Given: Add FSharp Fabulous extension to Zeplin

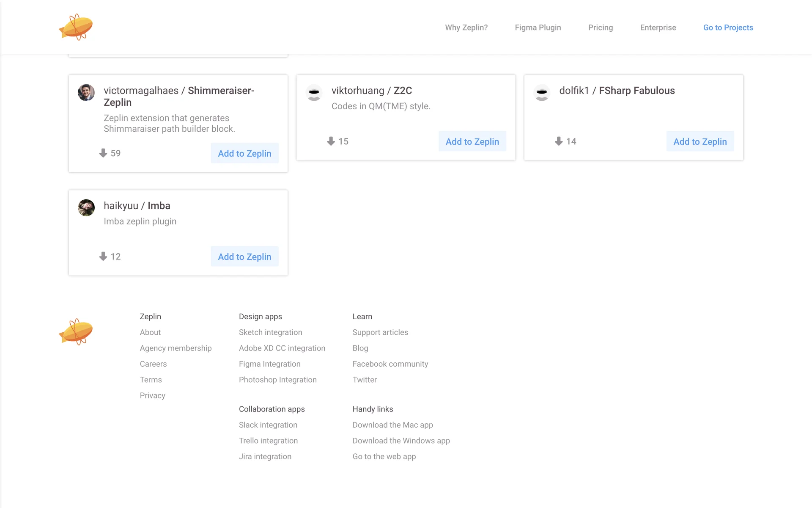Looking at the screenshot, I should click(700, 141).
